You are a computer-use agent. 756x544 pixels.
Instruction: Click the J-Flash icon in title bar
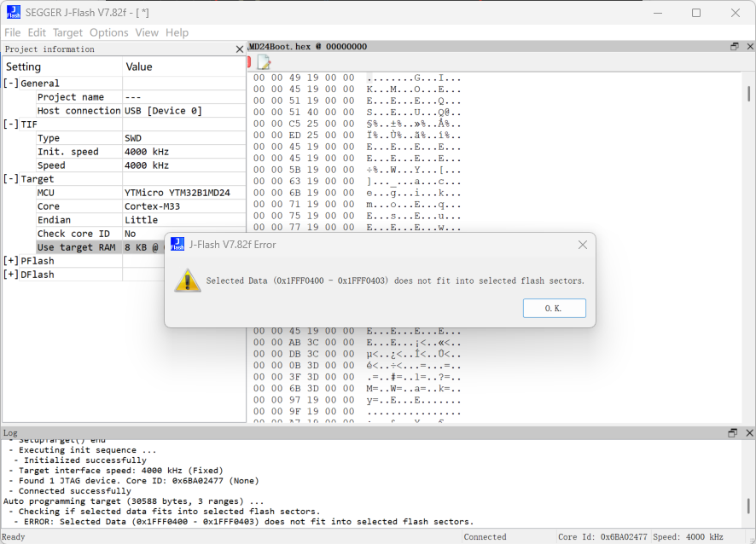pos(14,12)
